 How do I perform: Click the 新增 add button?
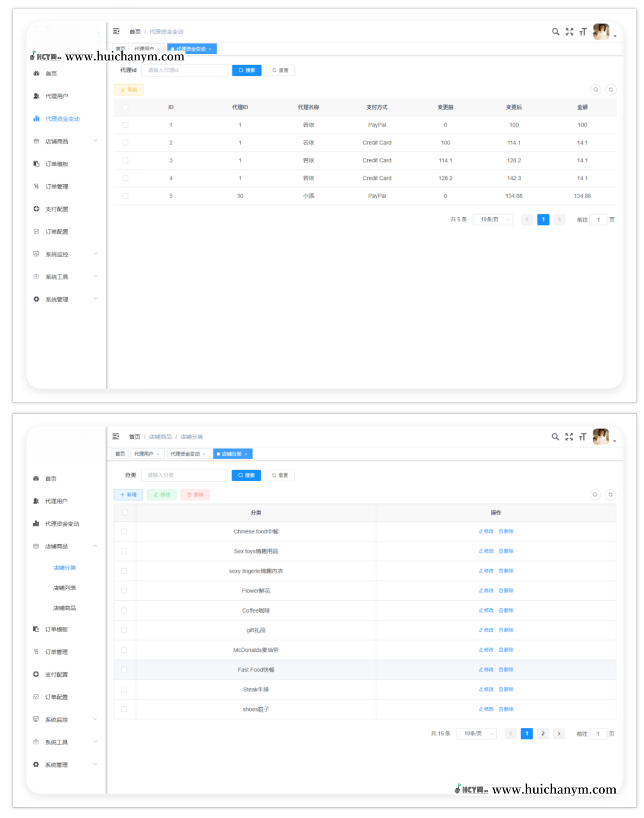[x=129, y=495]
